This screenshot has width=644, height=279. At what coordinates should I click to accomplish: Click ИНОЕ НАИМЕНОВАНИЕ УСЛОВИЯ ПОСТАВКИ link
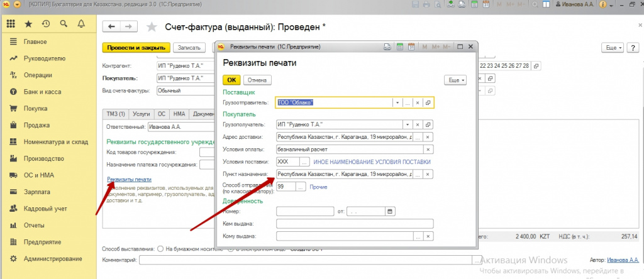pos(372,162)
